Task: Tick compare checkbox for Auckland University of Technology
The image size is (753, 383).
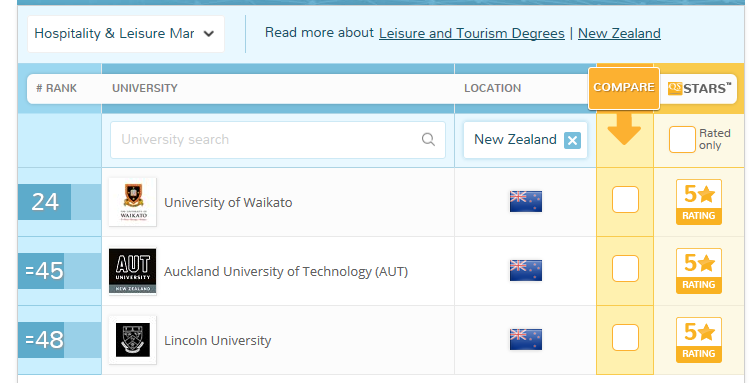Action: coord(625,268)
